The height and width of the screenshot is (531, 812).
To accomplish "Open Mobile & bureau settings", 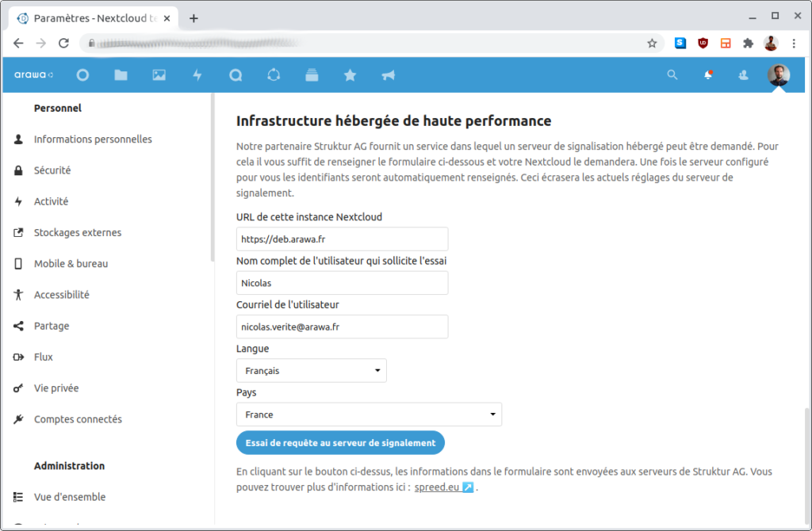I will [x=71, y=263].
